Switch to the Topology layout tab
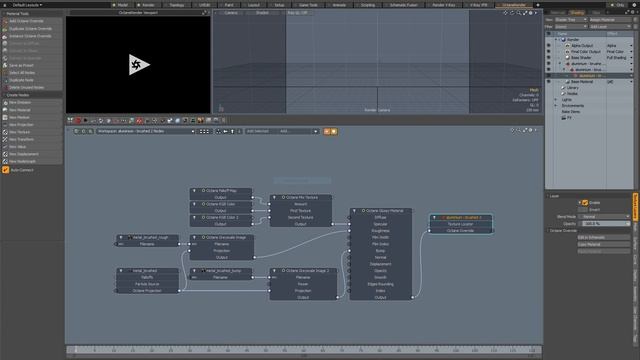 (x=176, y=5)
